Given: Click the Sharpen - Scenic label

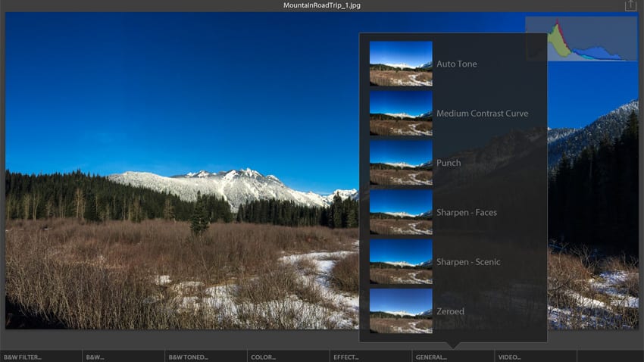Looking at the screenshot, I should point(468,262).
